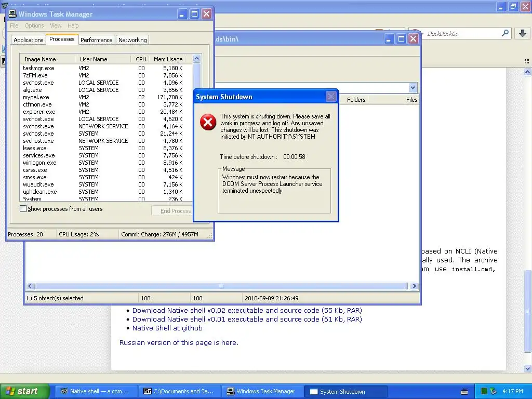This screenshot has width=532, height=399.
Task: Click the Safely Remove Hardware tray icon
Action: click(494, 391)
